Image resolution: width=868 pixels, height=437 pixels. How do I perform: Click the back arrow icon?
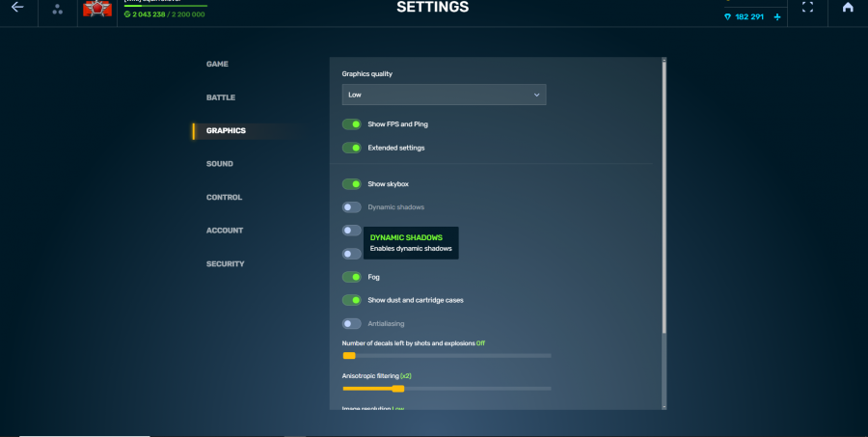[x=17, y=8]
